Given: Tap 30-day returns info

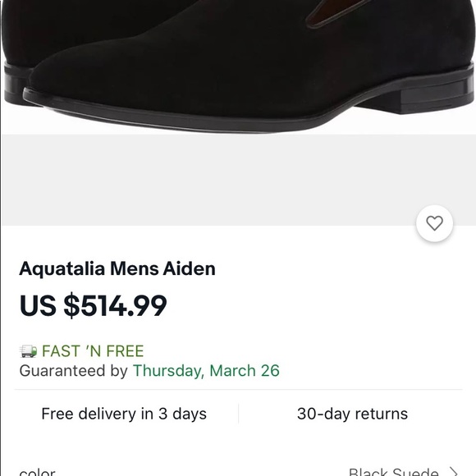Looking at the screenshot, I should click(352, 414).
